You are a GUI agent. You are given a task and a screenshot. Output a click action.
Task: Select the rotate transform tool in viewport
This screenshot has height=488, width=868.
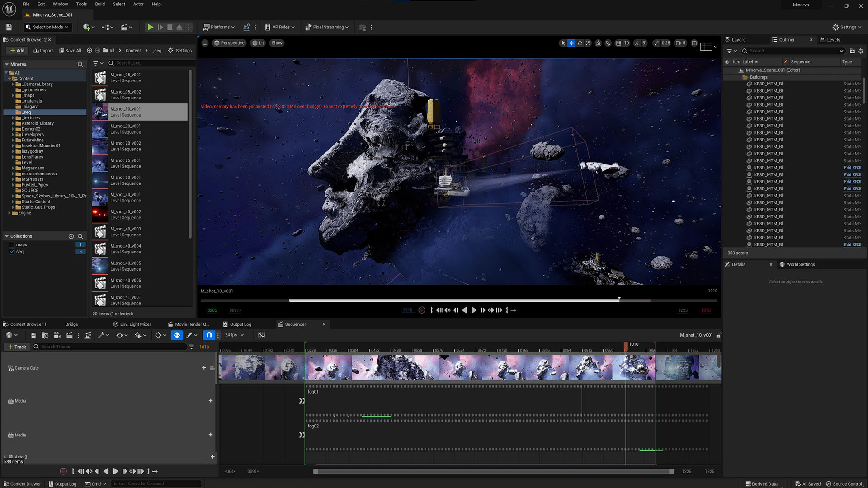[580, 43]
